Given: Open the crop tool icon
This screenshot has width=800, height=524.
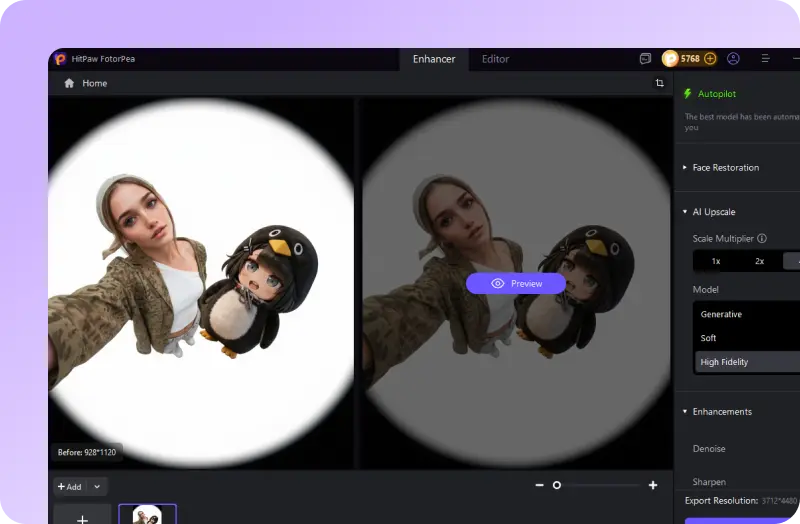Looking at the screenshot, I should [659, 83].
